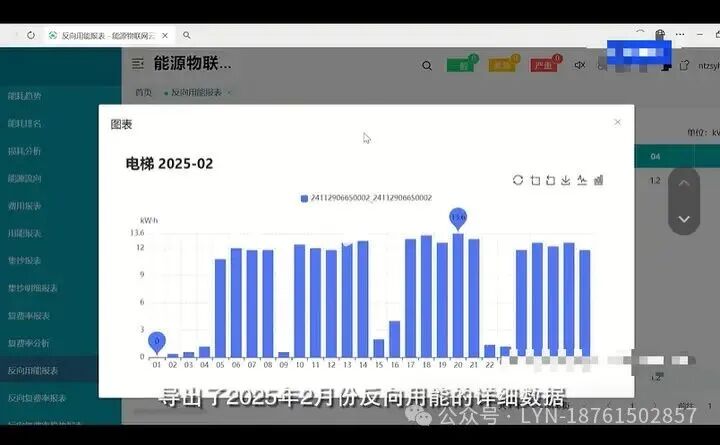
Task: Click the 13.6 max-value marker pin
Action: coord(458,218)
